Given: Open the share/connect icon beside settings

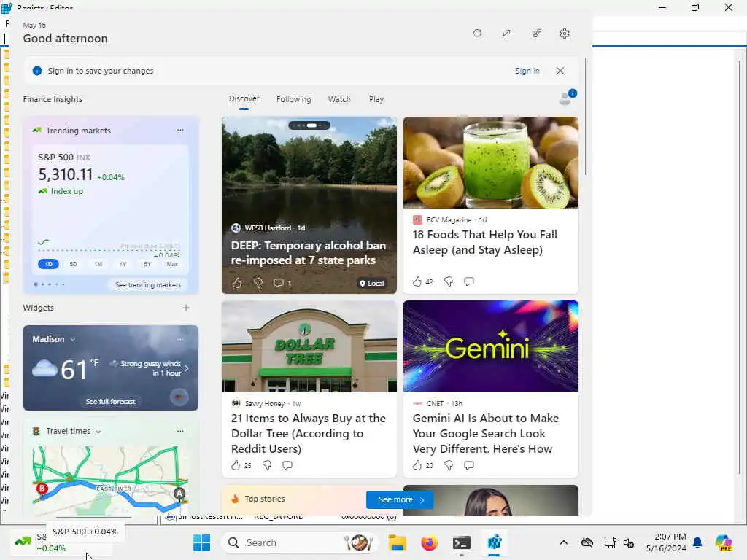Looking at the screenshot, I should [537, 34].
